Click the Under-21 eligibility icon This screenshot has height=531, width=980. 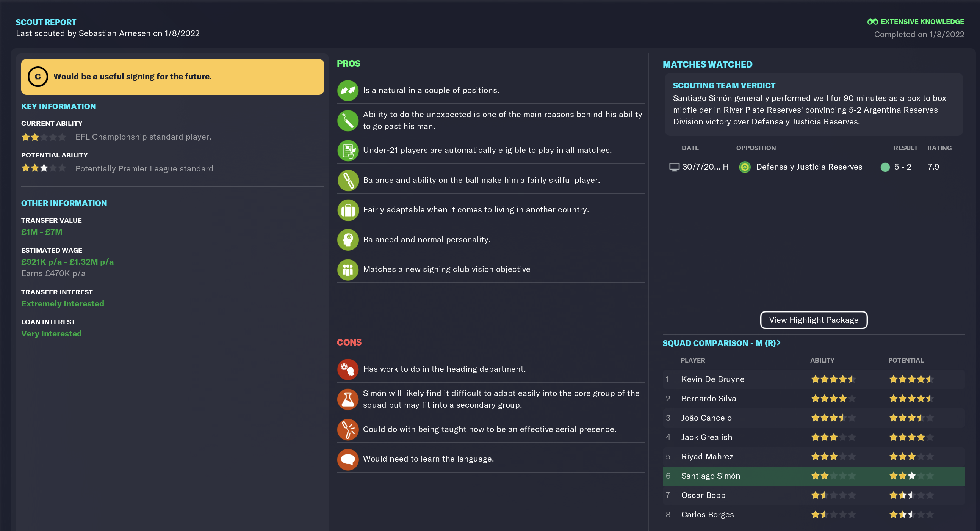[348, 150]
